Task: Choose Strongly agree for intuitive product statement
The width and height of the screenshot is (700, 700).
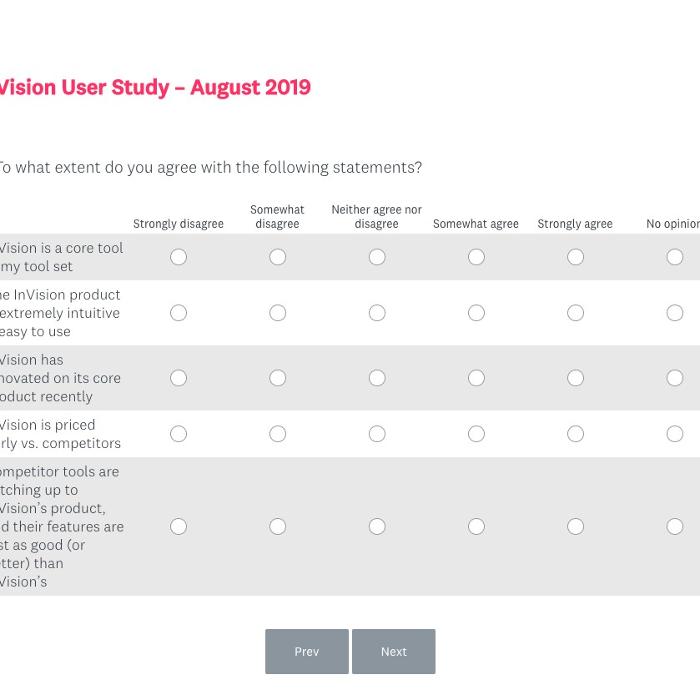Action: pyautogui.click(x=575, y=313)
